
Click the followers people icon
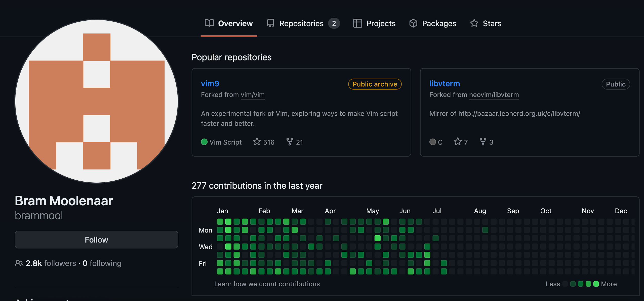(x=19, y=263)
